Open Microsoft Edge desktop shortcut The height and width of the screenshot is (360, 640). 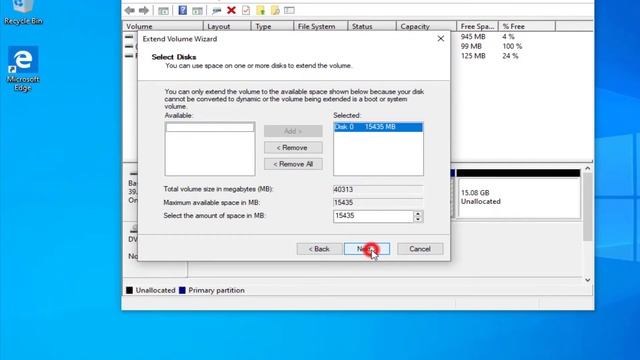(x=23, y=69)
